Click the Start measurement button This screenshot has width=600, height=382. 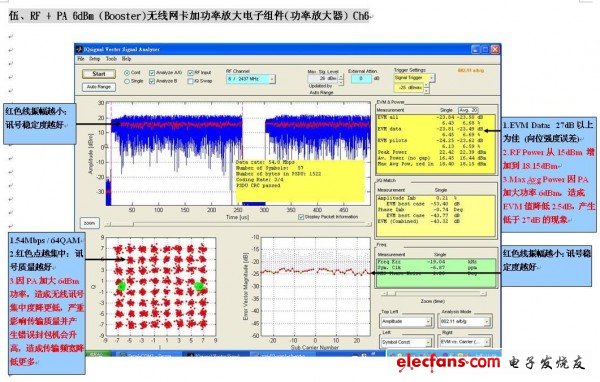[99, 74]
